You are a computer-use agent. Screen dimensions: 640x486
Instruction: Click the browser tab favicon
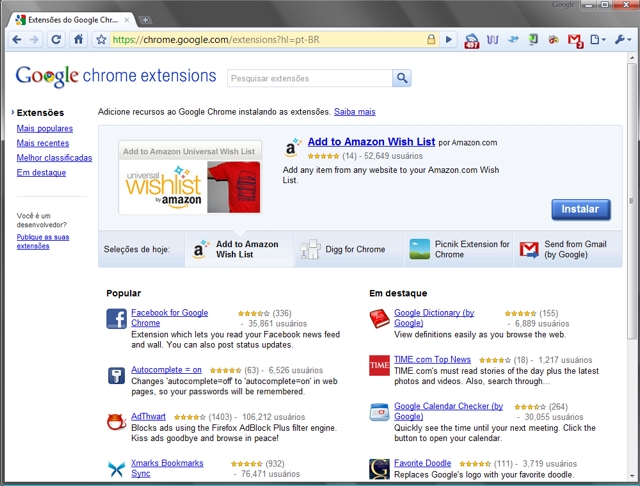(x=20, y=20)
